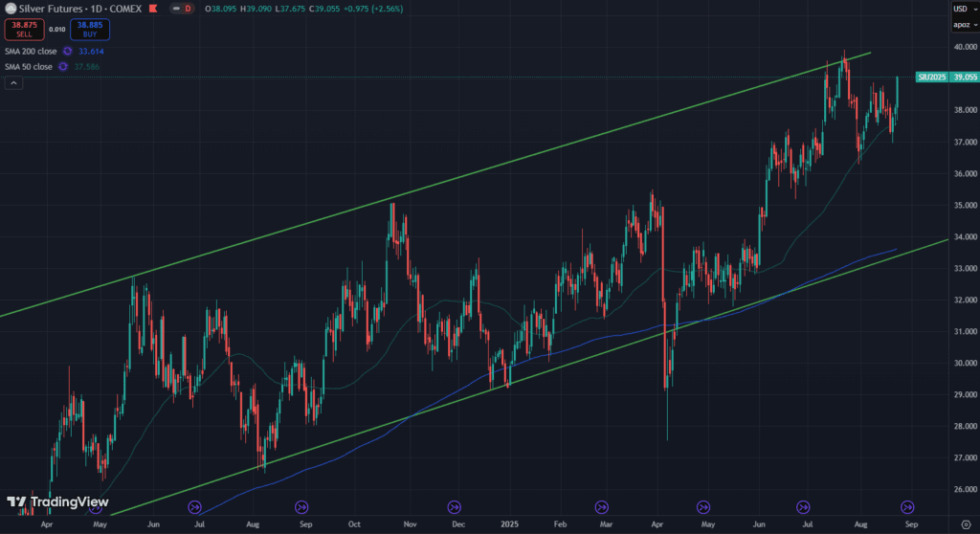
Task: Click the Silver Futures symbol logo icon
Action: click(x=10, y=8)
